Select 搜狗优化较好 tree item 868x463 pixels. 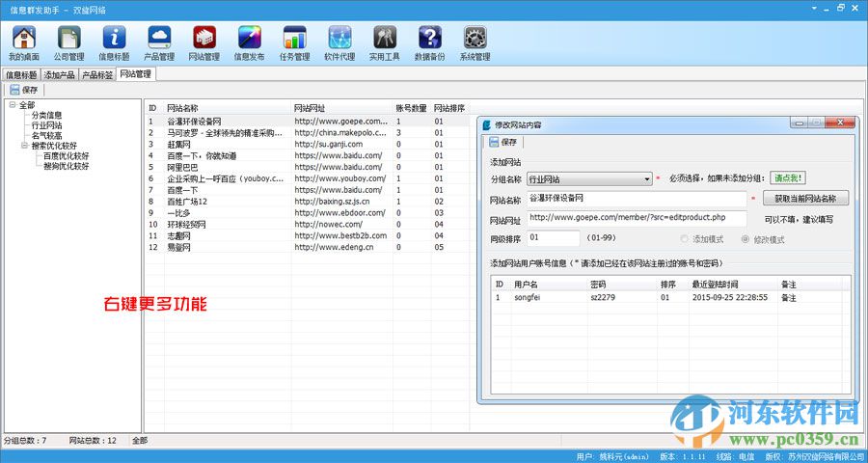click(x=66, y=166)
